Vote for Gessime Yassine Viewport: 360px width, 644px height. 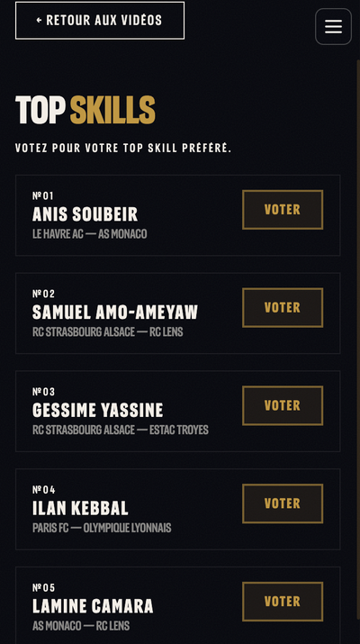283,405
